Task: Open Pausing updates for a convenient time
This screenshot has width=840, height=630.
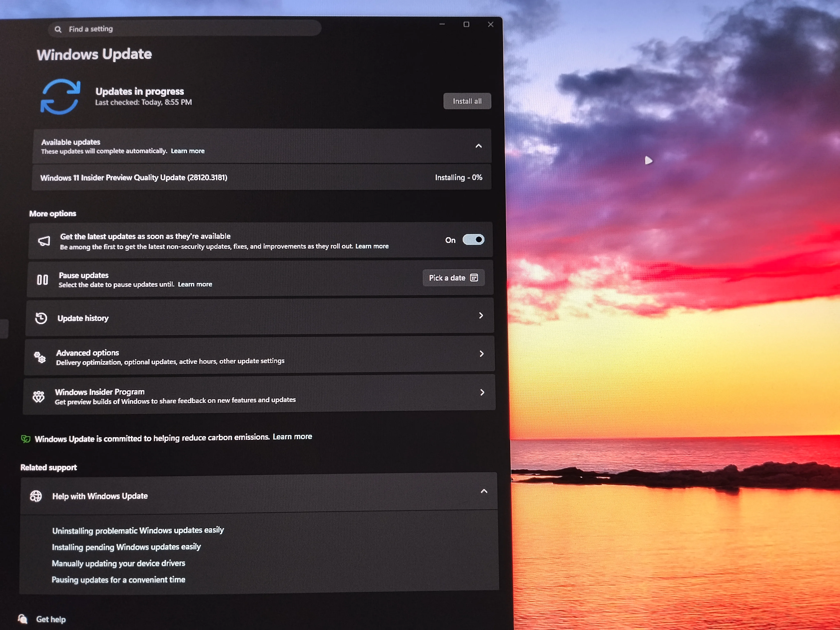Action: pos(119,580)
